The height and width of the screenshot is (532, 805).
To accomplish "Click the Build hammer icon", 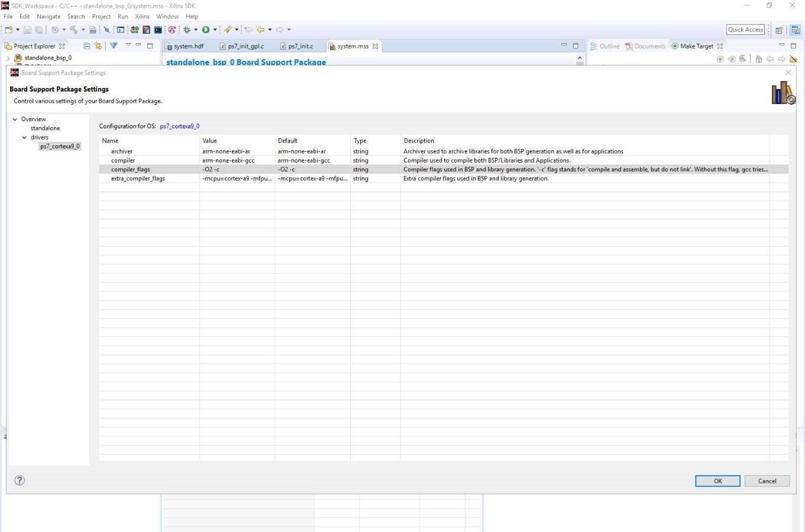I will [x=74, y=30].
